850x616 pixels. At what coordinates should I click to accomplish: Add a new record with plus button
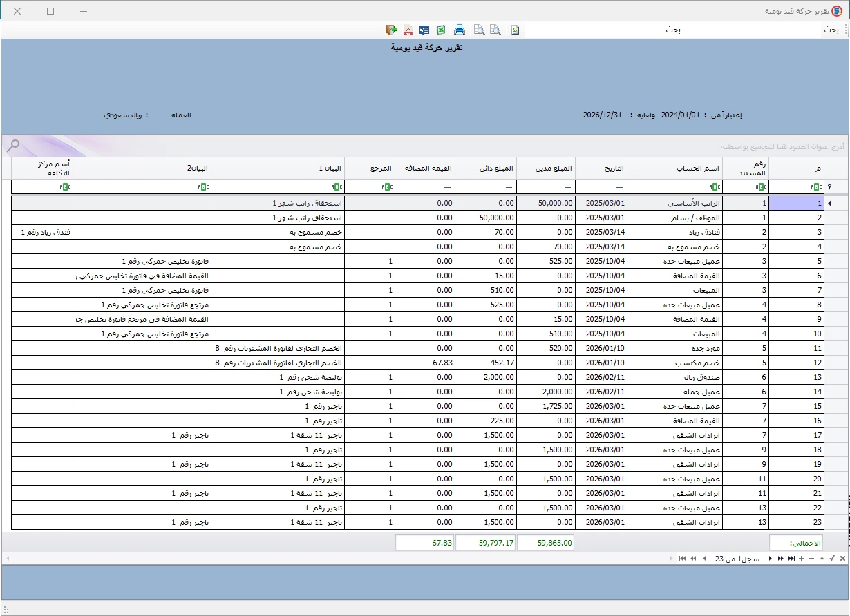click(x=801, y=558)
